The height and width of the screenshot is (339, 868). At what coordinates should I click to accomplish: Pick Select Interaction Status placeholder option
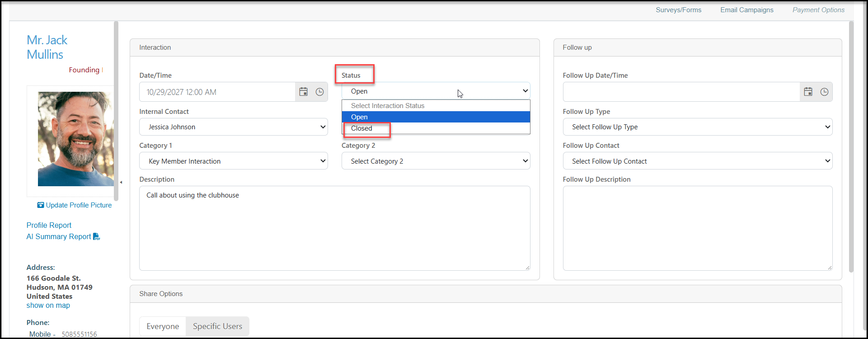pyautogui.click(x=436, y=106)
